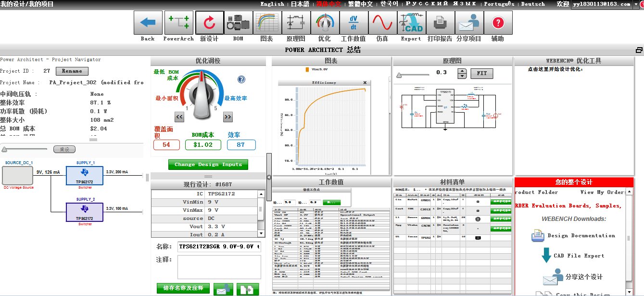The height and width of the screenshot is (296, 644).
Task: Click 点击这里开始设计优化 in the WEBENCH panel
Action: [555, 69]
